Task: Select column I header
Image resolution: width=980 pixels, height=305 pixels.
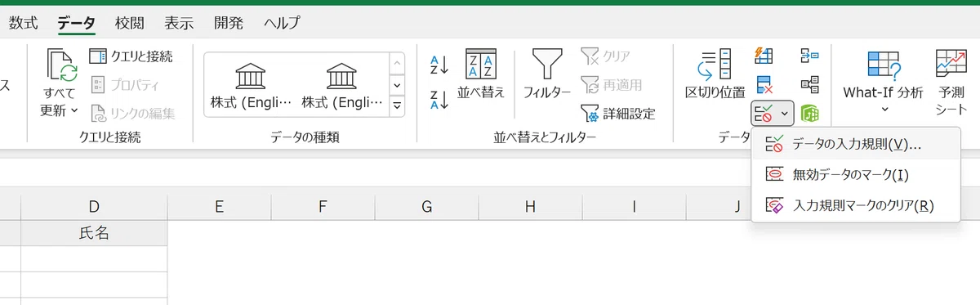Action: 634,207
